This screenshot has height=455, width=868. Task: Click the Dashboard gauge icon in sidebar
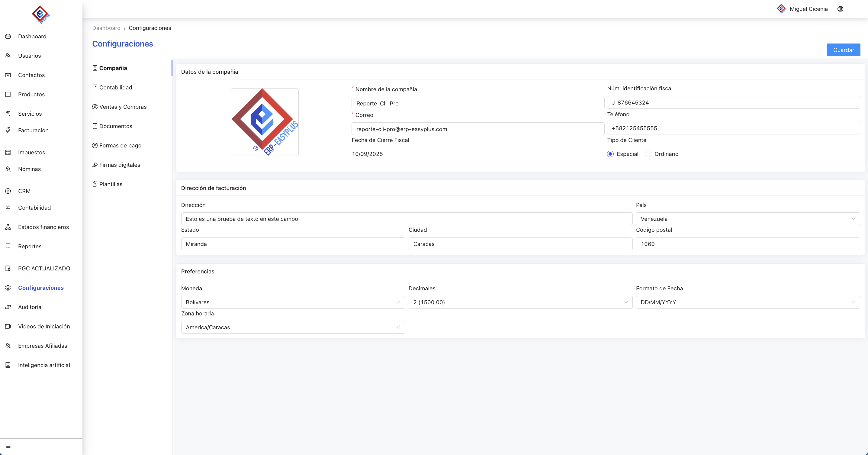coord(8,36)
